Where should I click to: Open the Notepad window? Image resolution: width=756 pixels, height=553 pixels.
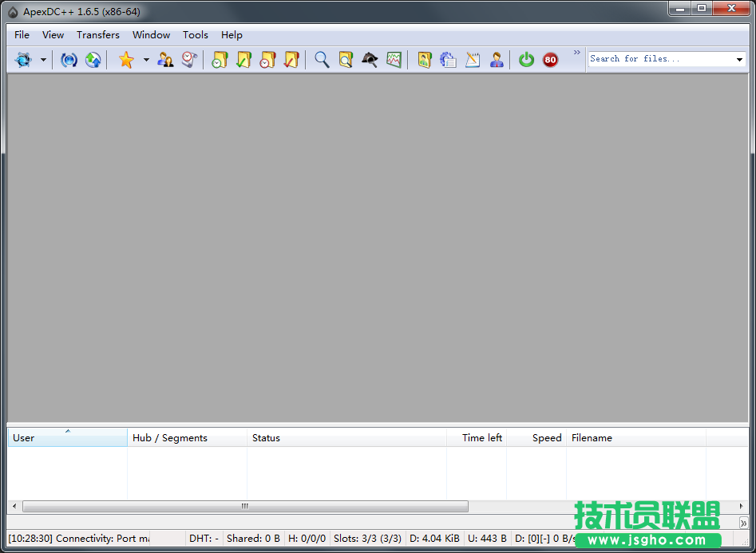coord(472,60)
